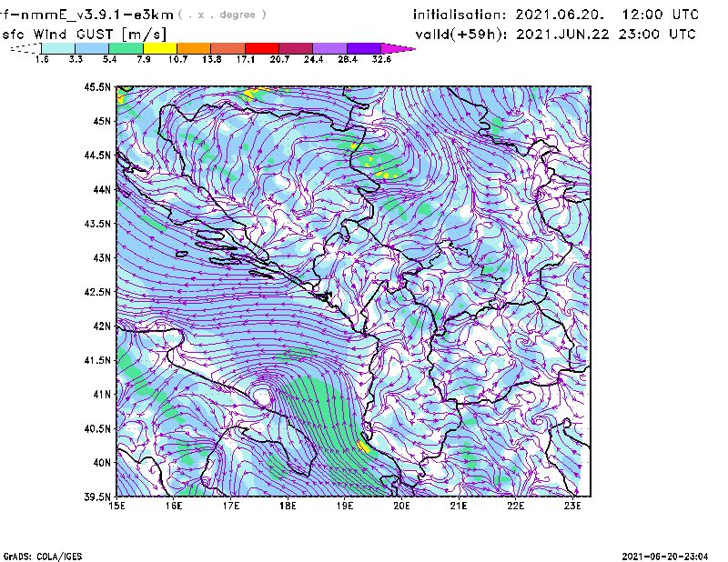Click the '44.5N' latitude label

[x=97, y=155]
